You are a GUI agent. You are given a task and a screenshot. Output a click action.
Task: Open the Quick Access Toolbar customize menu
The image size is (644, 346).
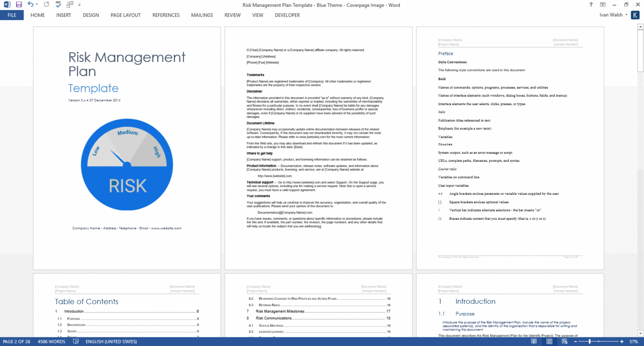79,4
